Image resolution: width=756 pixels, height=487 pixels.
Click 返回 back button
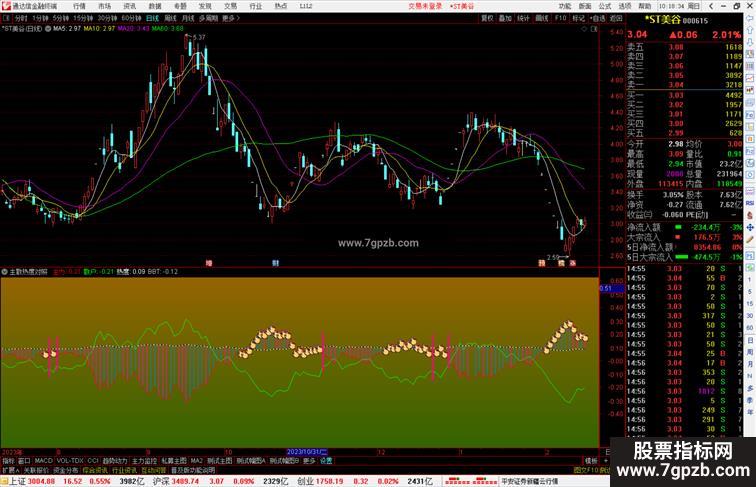pos(616,18)
